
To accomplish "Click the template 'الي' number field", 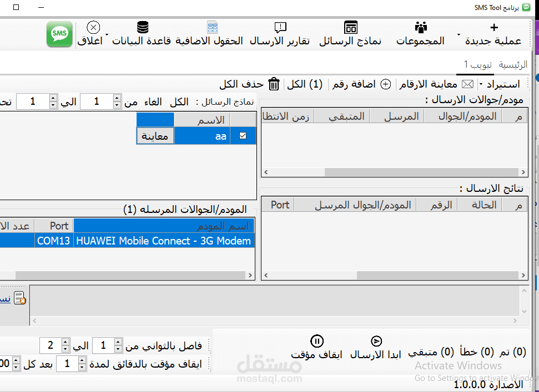I will (33, 101).
